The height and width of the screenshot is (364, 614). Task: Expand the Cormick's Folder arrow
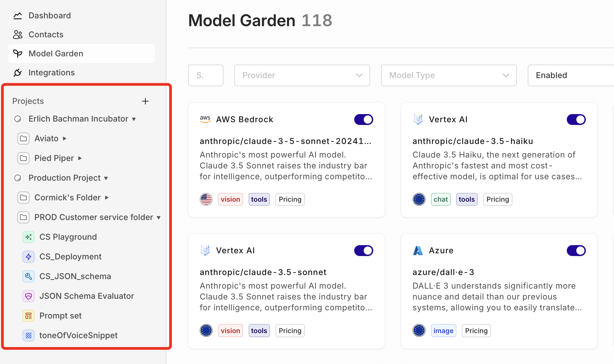(x=107, y=198)
